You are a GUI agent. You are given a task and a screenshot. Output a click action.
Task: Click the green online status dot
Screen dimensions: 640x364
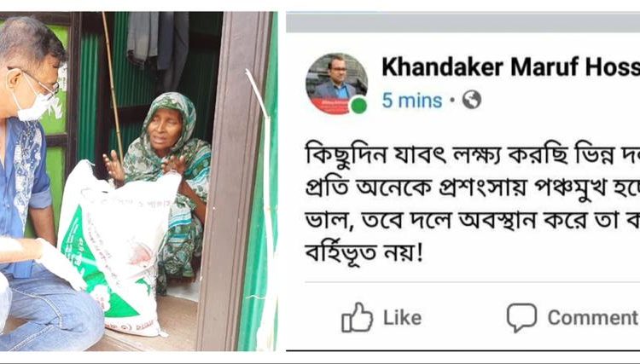pyautogui.click(x=358, y=106)
